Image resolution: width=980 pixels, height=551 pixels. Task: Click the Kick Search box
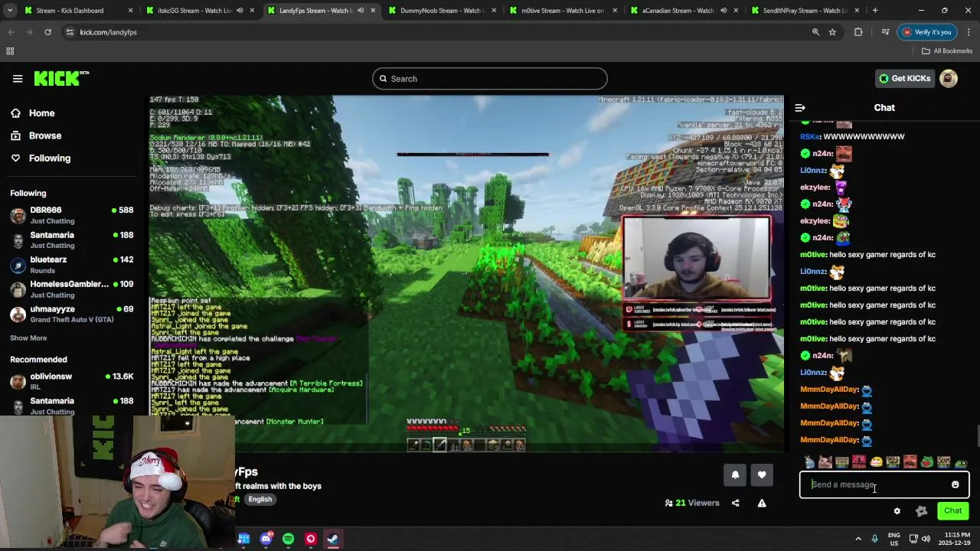click(490, 79)
